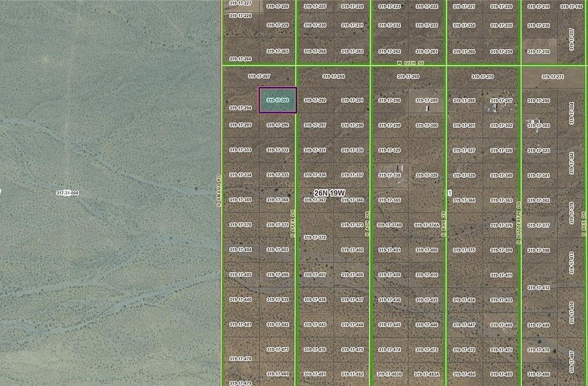Select parcel label 319-17-291

(352, 100)
